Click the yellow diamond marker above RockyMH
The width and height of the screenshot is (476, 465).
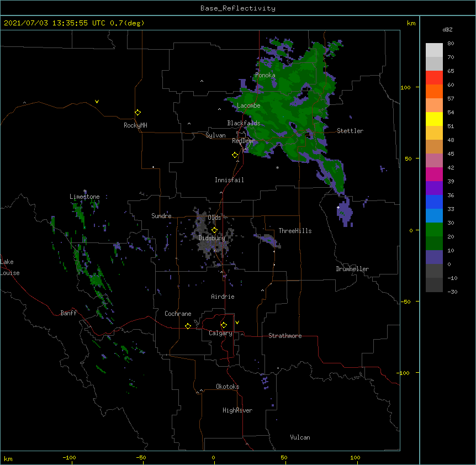tap(137, 113)
